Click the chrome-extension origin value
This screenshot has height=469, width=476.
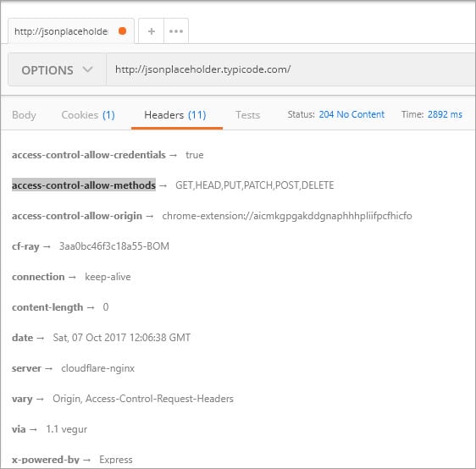287,216
